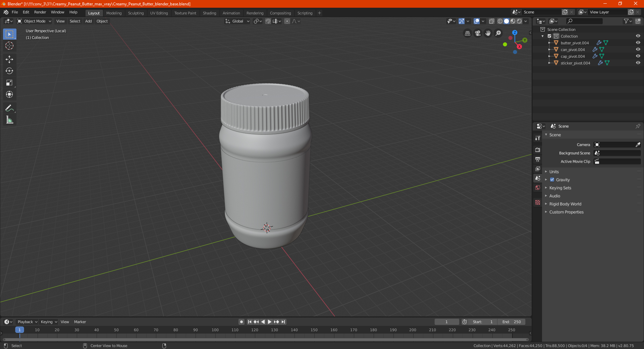This screenshot has height=349, width=644.
Task: Click the outliner filter funnel icon
Action: tap(627, 21)
